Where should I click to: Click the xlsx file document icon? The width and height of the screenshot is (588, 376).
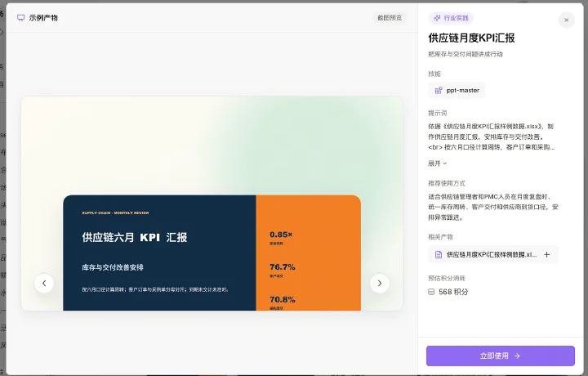[x=438, y=255]
